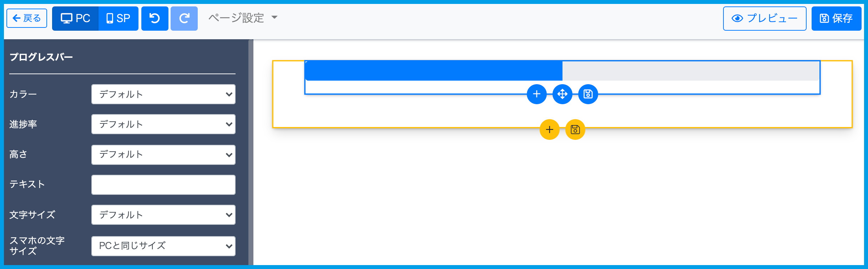
Task: Click the blue move handle icon
Action: click(x=562, y=94)
